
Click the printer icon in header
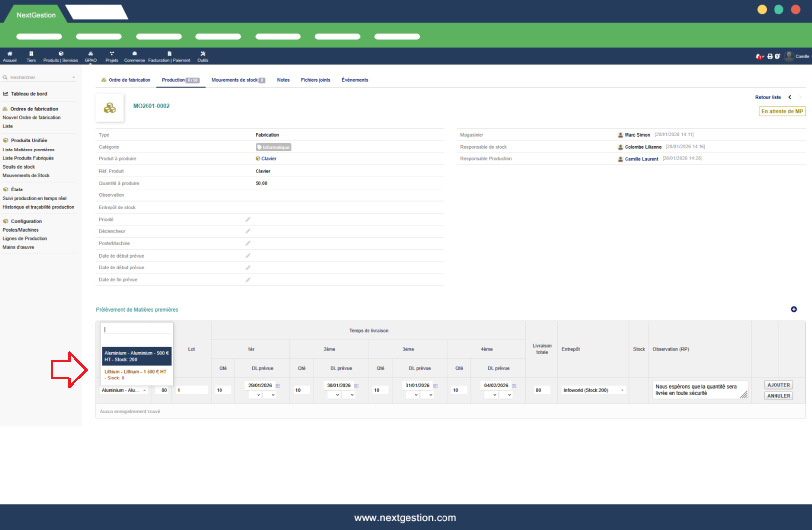(x=770, y=57)
